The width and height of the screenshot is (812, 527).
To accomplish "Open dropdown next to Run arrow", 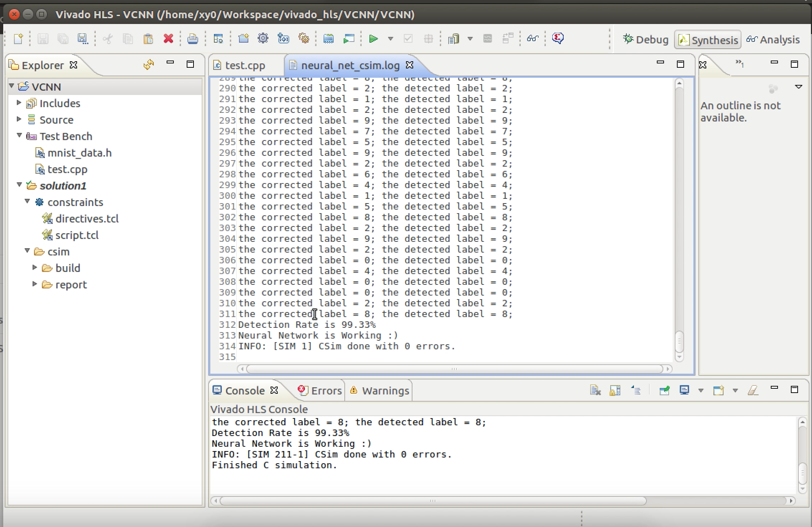I will [391, 39].
